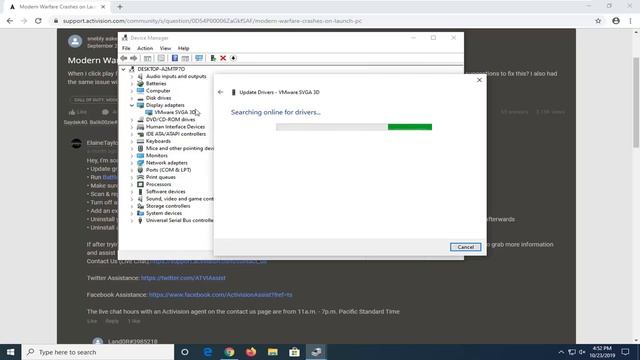Image resolution: width=640 pixels, height=360 pixels.
Task: Open Microsoft Store from the taskbar
Action: [294, 352]
